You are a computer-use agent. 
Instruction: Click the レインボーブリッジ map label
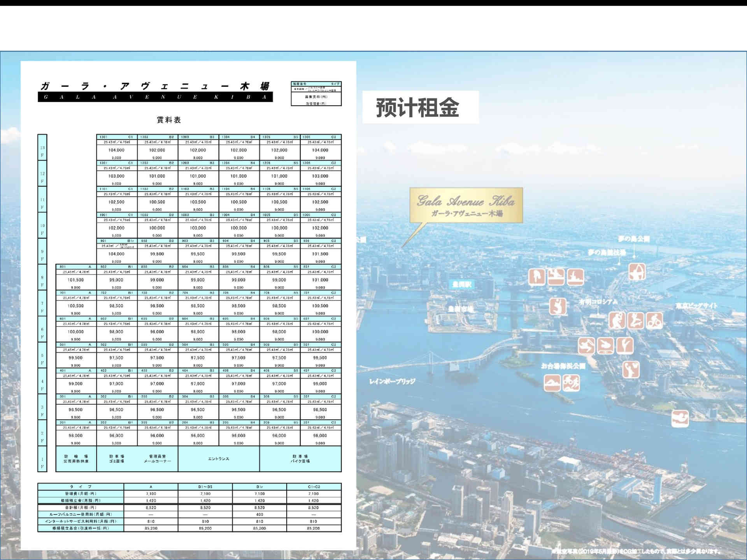pos(392,381)
